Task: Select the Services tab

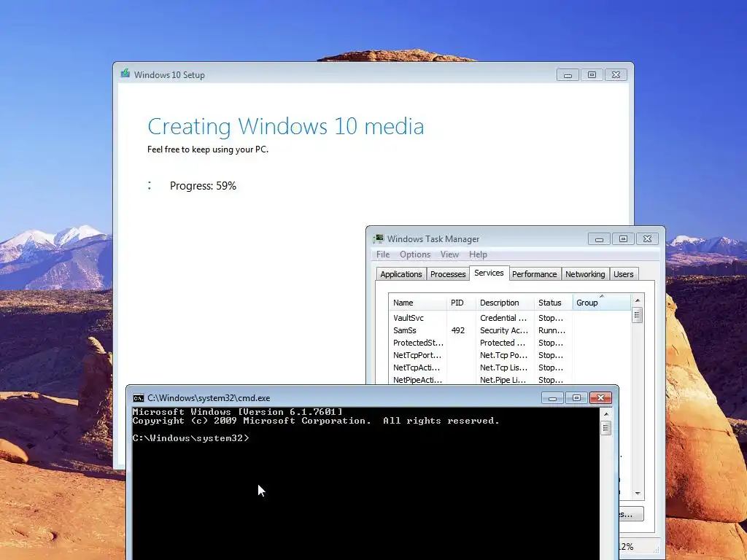Action: pos(489,273)
